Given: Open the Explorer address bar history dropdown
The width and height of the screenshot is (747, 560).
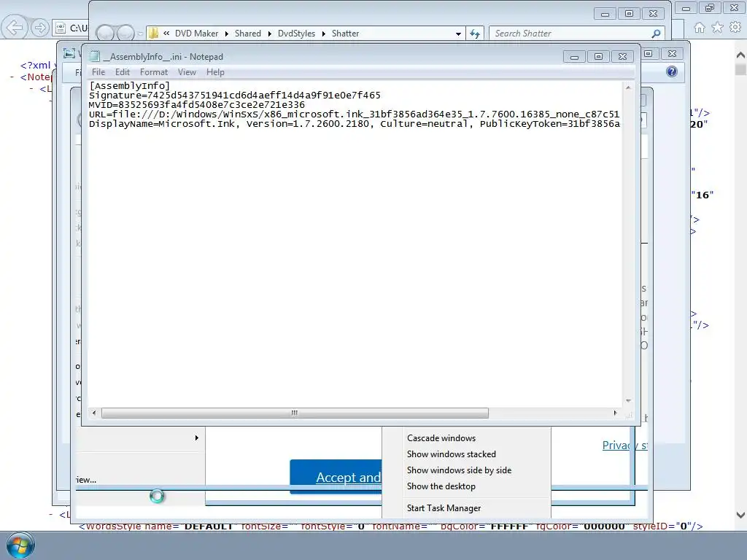Looking at the screenshot, I should pyautogui.click(x=458, y=34).
